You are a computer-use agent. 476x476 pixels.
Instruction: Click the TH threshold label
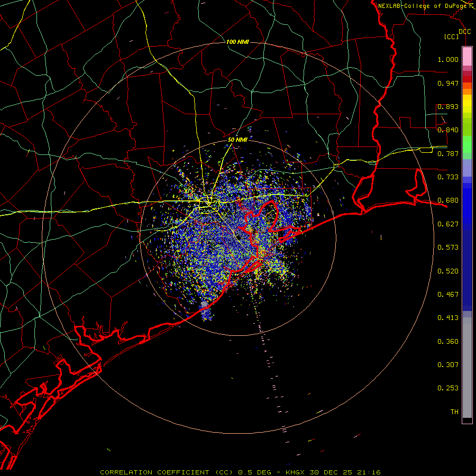pyautogui.click(x=454, y=412)
